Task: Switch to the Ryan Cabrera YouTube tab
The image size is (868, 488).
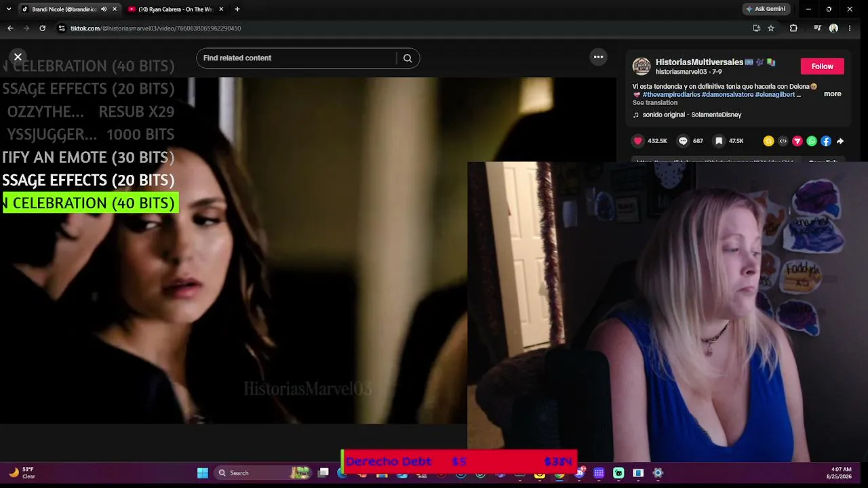Action: click(x=176, y=9)
